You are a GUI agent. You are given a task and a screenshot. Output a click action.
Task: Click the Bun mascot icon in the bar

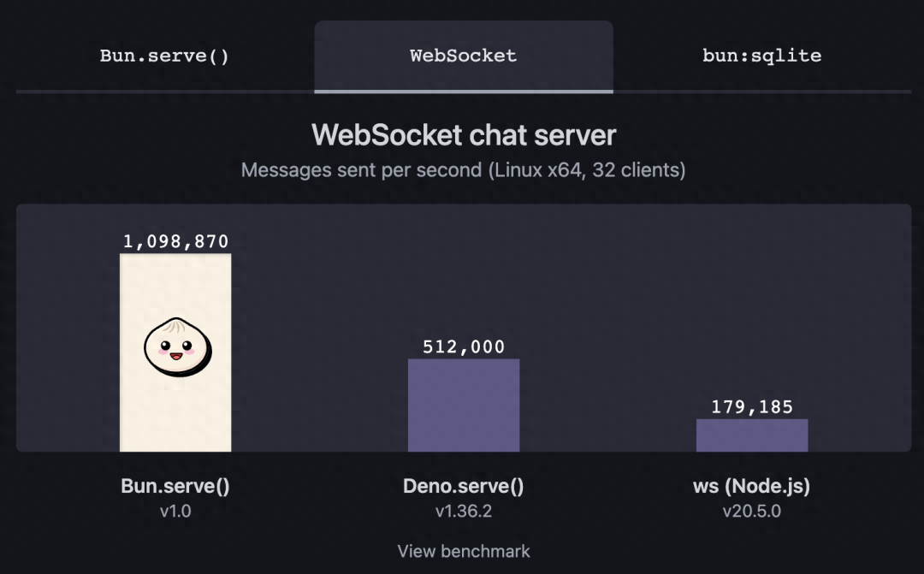pyautogui.click(x=178, y=347)
